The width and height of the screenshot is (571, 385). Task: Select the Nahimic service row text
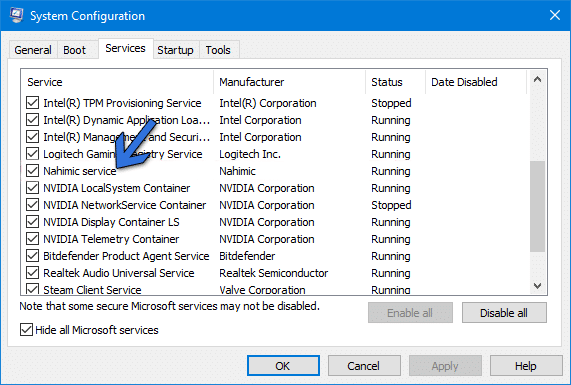[80, 171]
